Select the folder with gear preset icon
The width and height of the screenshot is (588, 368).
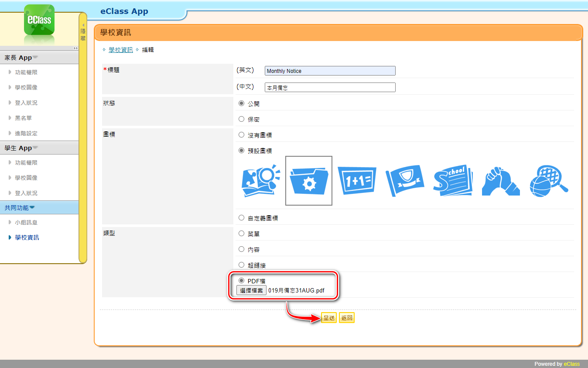point(309,180)
